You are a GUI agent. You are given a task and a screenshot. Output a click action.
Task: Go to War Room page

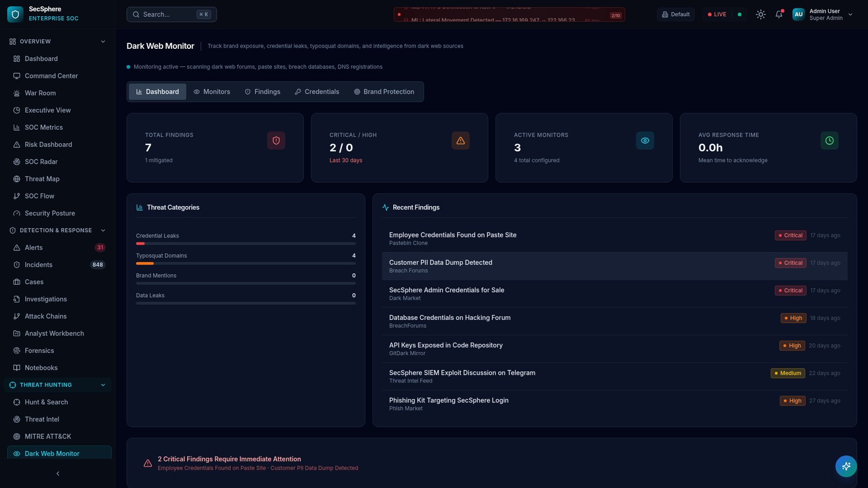(x=59, y=93)
